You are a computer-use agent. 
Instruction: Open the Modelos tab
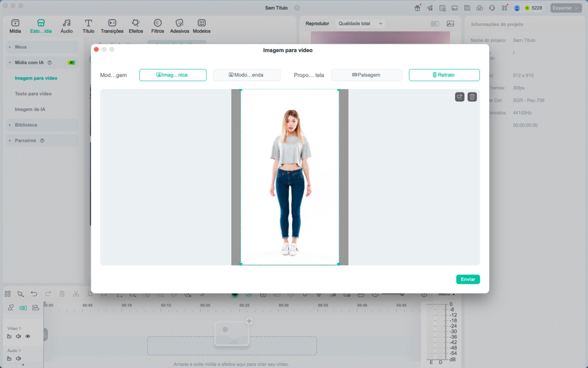tap(202, 26)
